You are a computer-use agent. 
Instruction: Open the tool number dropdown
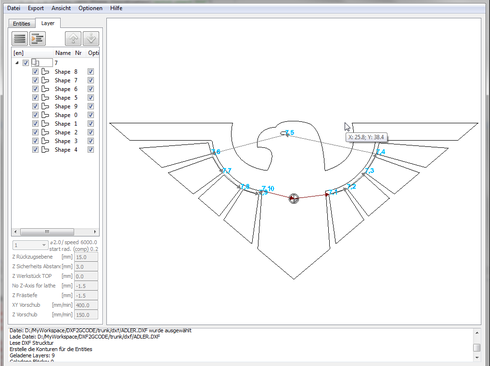pos(30,245)
